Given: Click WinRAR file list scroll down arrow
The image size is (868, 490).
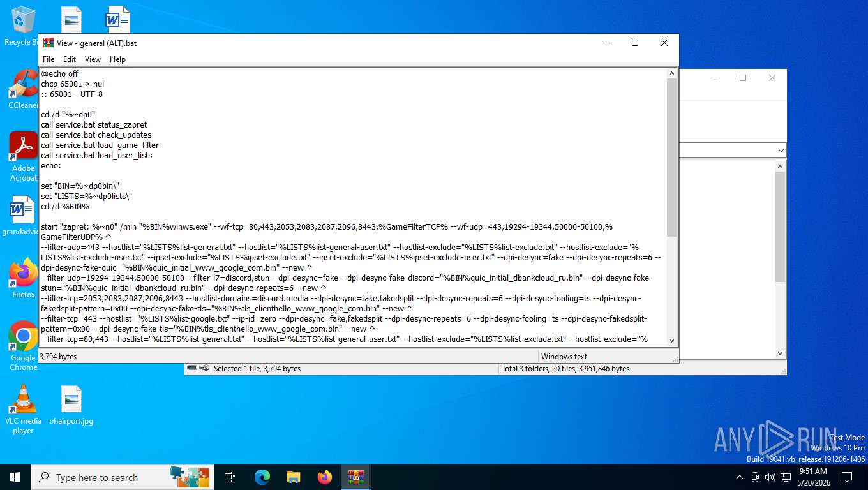Looking at the screenshot, I should [x=780, y=353].
